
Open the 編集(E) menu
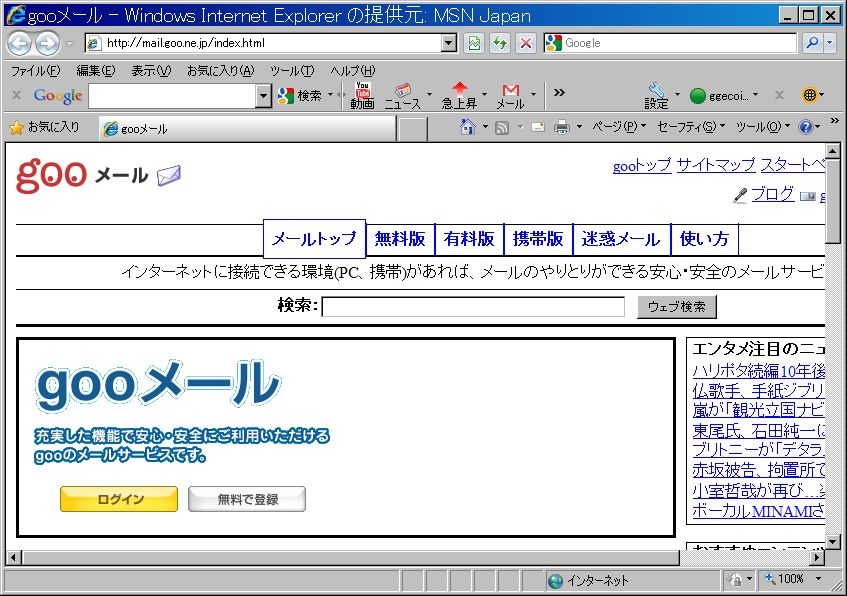(x=96, y=71)
